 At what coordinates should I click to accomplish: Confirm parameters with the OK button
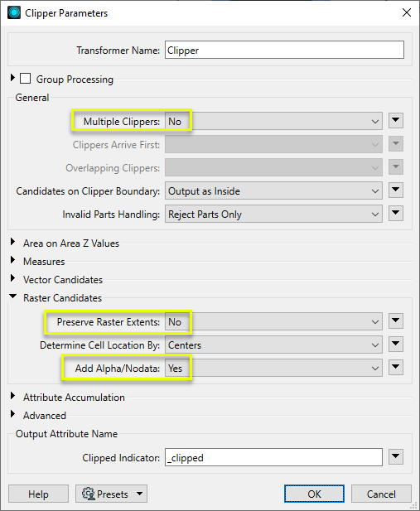point(314,494)
